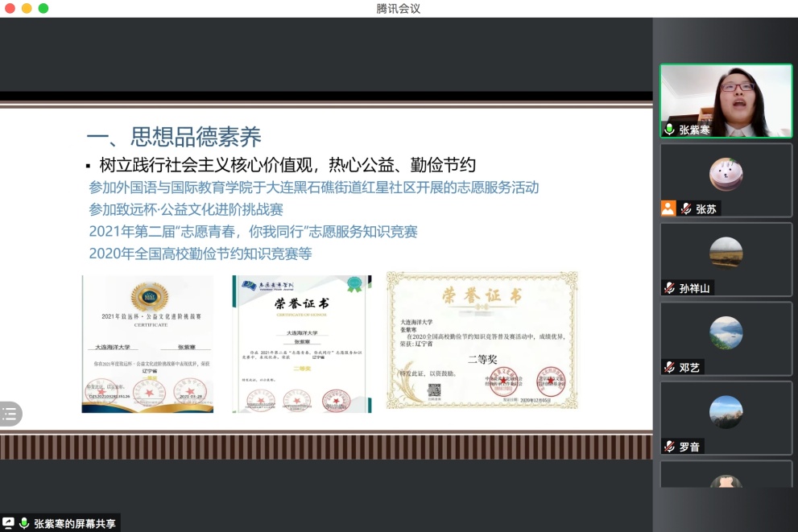Click the green macOS full-screen window button
Screen dimensions: 798x532
[43, 8]
